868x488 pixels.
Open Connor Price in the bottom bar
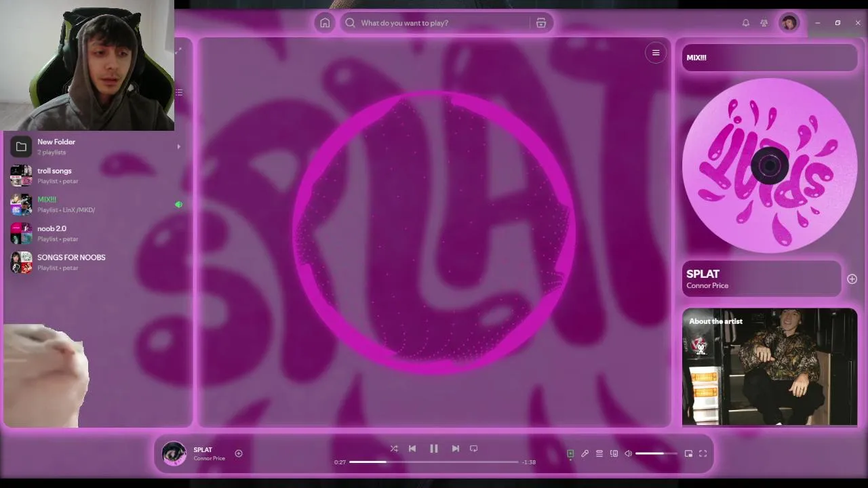click(209, 458)
